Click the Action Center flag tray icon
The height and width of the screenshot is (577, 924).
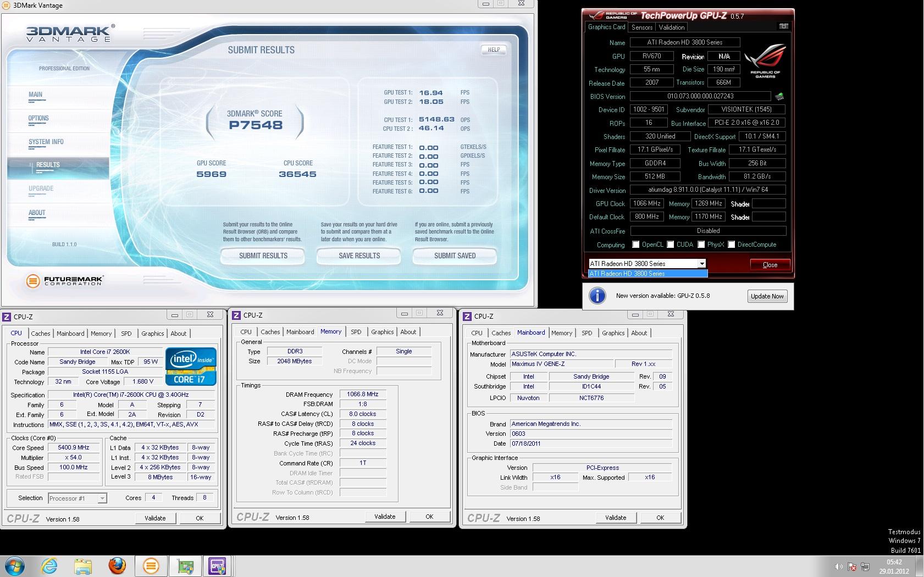[x=852, y=567]
